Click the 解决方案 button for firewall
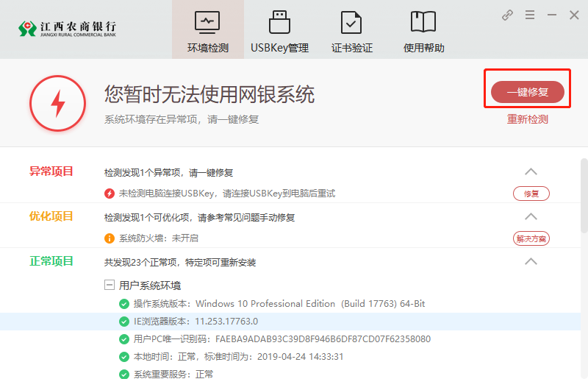The height and width of the screenshot is (390, 588). tap(531, 238)
